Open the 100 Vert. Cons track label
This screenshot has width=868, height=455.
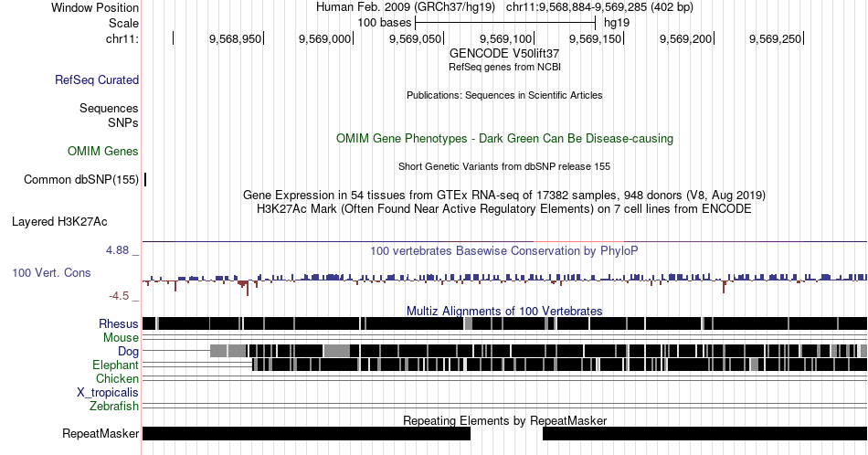[51, 272]
